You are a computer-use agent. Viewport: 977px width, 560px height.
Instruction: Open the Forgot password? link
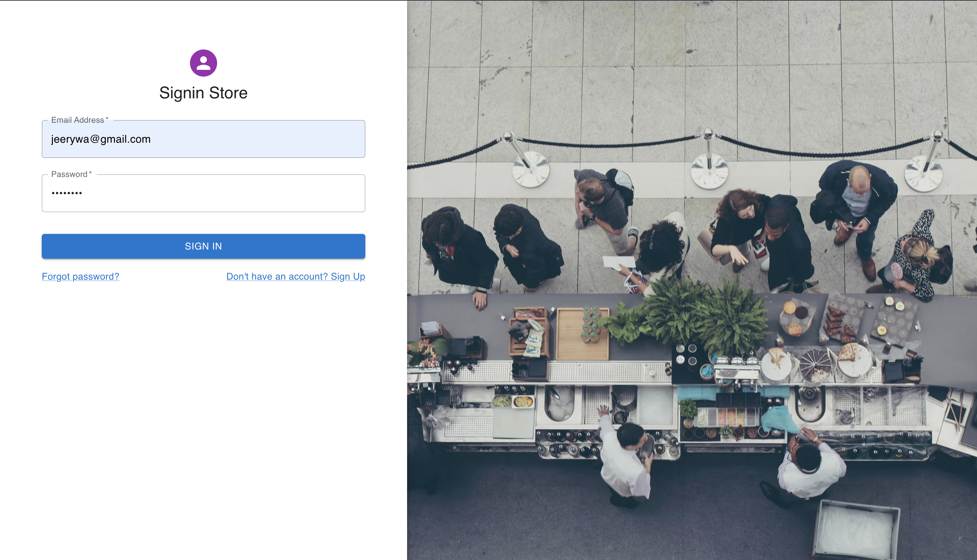[x=80, y=277]
